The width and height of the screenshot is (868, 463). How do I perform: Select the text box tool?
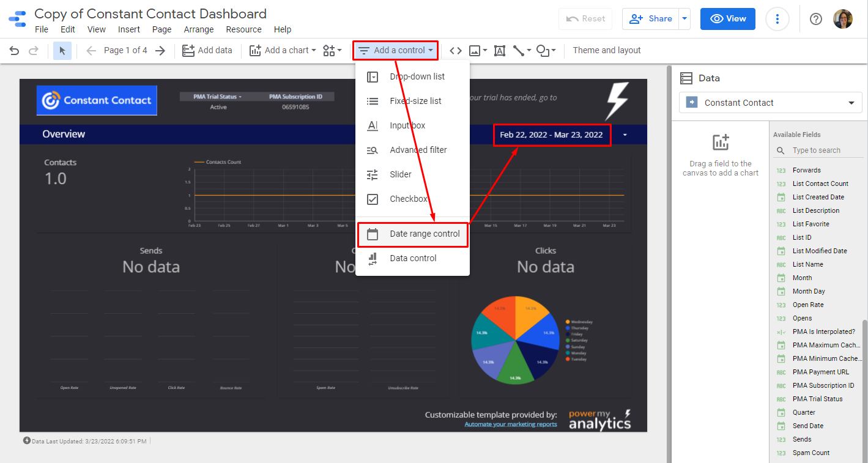(x=500, y=51)
